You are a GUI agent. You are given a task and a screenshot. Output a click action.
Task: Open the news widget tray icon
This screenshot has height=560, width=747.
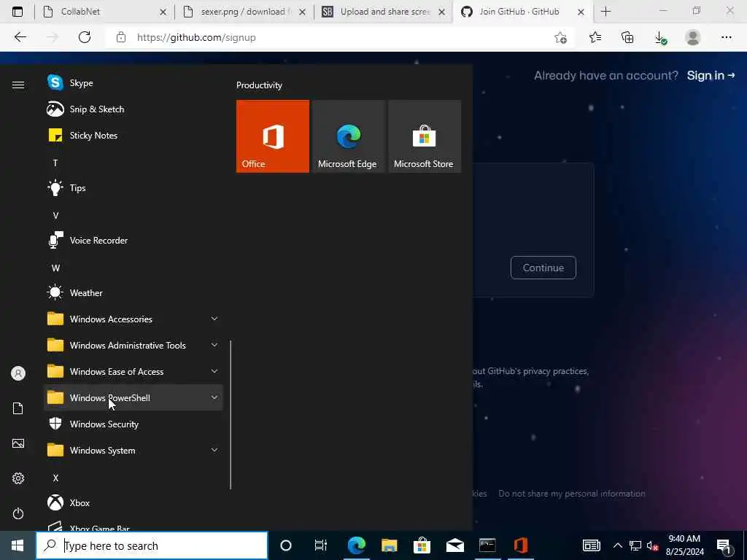click(x=591, y=545)
